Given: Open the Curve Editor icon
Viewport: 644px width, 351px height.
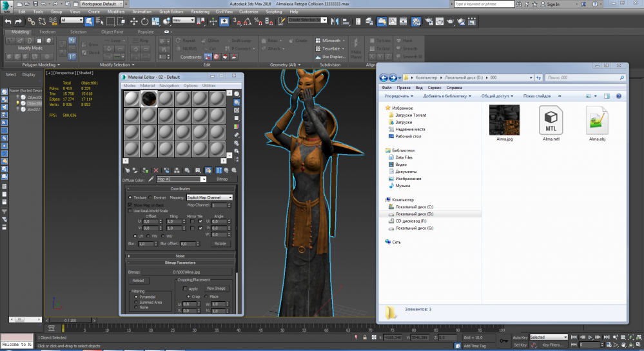Looking at the screenshot, I should click(393, 21).
